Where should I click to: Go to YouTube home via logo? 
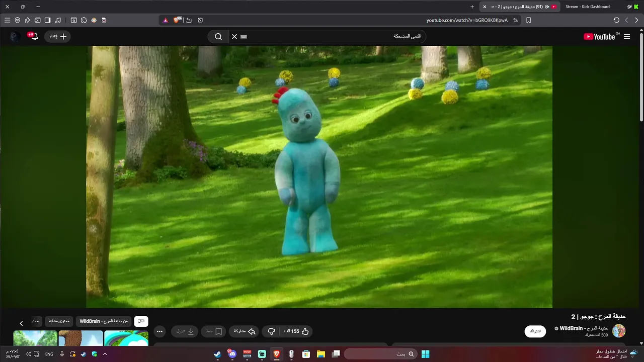pyautogui.click(x=599, y=36)
